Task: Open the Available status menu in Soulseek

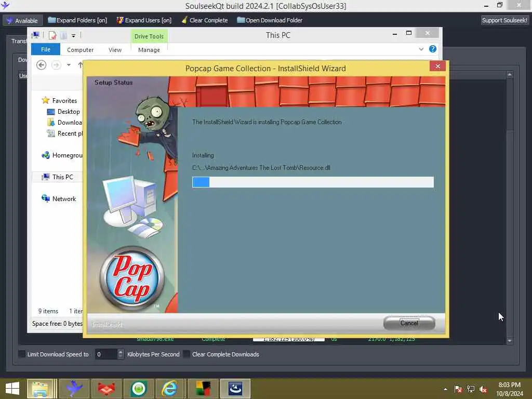Action: tap(22, 20)
